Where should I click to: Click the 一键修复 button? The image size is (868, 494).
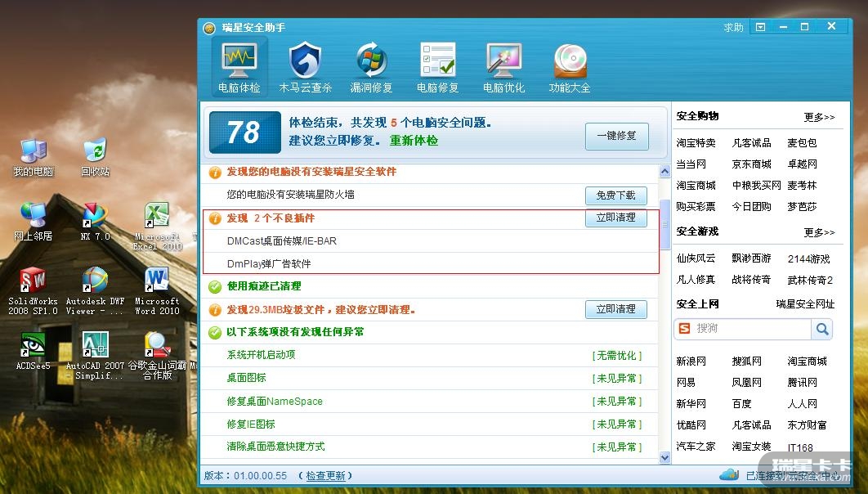click(617, 136)
